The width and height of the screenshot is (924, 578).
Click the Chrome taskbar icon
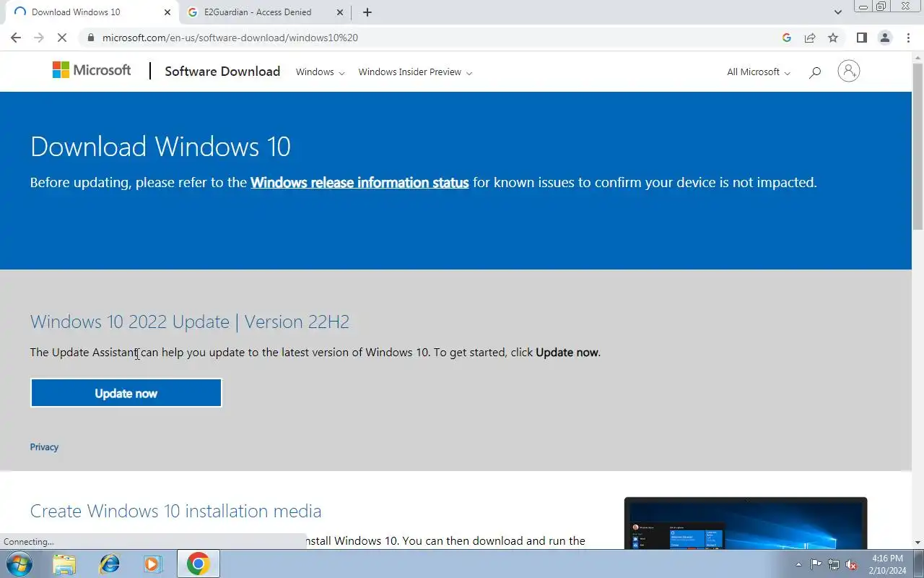coord(198,564)
